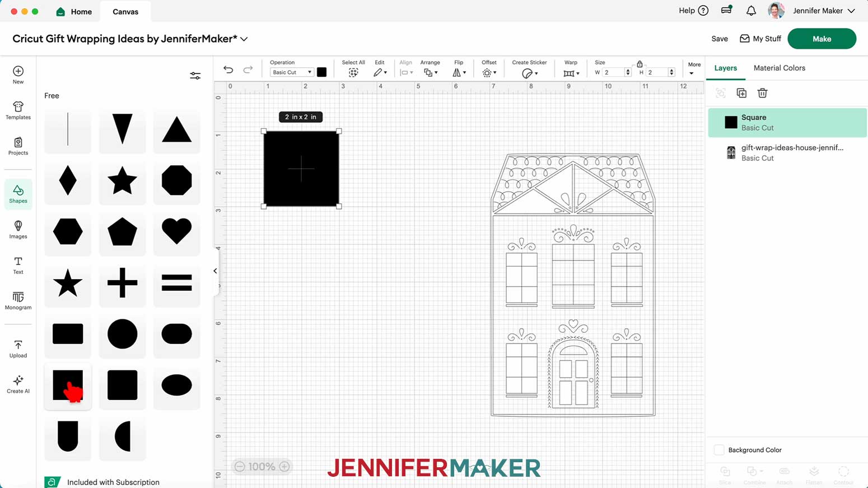Insert the plus sign shape
Screen dimensions: 868x488
pyautogui.click(x=122, y=283)
